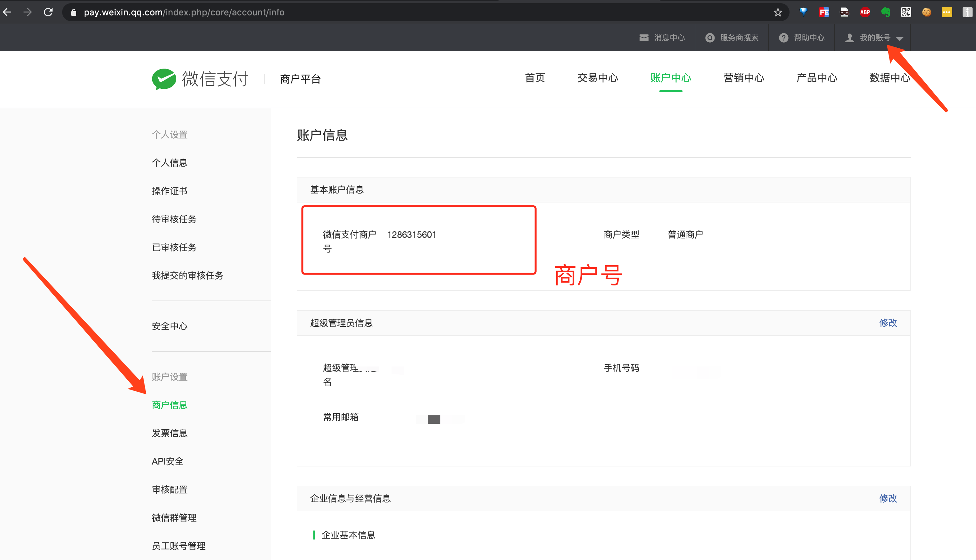Click the 微信支付 green logo
The image size is (976, 560).
point(164,79)
